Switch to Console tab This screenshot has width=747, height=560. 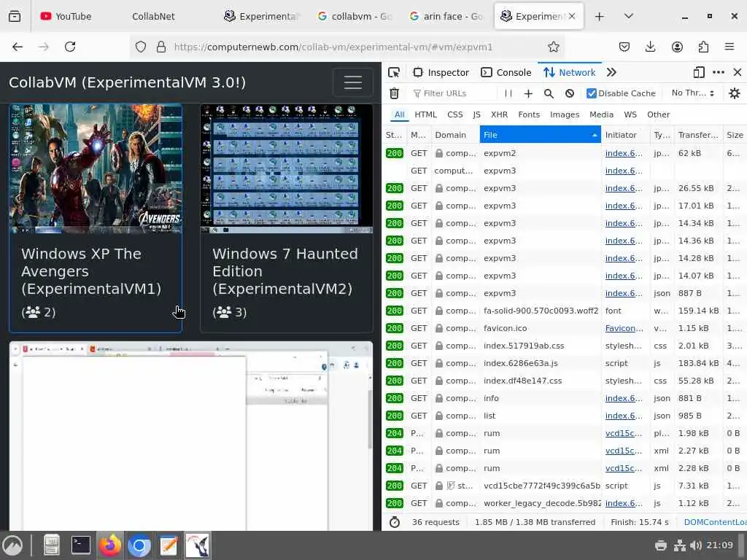tap(506, 72)
